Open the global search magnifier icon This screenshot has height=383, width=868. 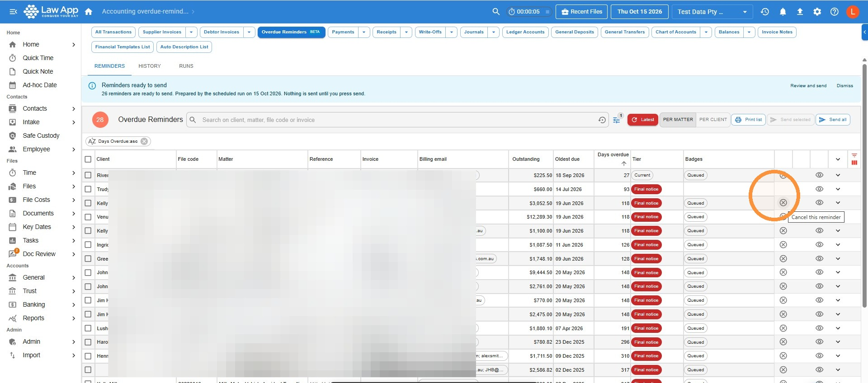496,12
